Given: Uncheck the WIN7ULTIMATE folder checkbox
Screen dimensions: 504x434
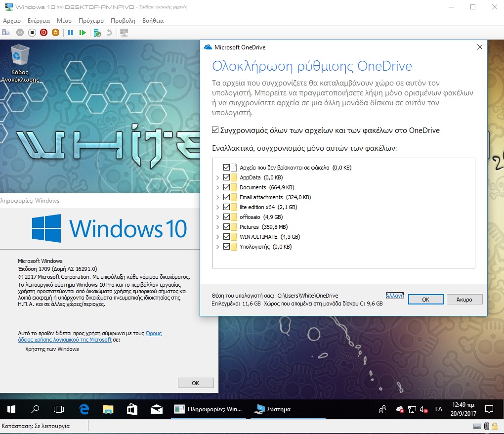Looking at the screenshot, I should point(226,237).
